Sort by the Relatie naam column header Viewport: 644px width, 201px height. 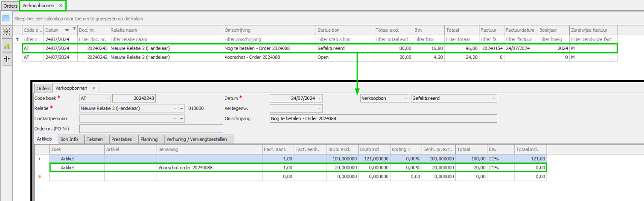click(x=166, y=30)
